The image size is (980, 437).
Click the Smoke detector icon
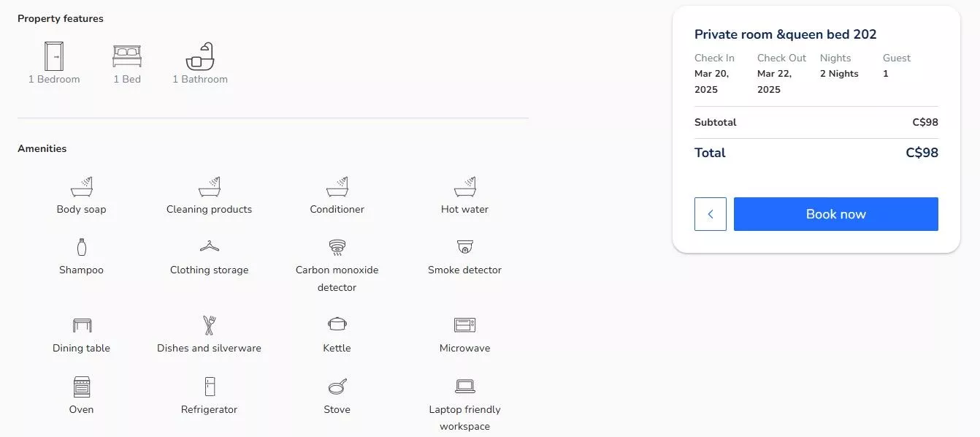click(465, 247)
